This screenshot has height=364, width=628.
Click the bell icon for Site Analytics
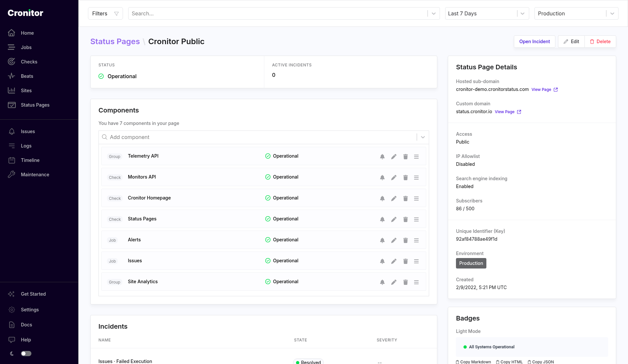382,282
